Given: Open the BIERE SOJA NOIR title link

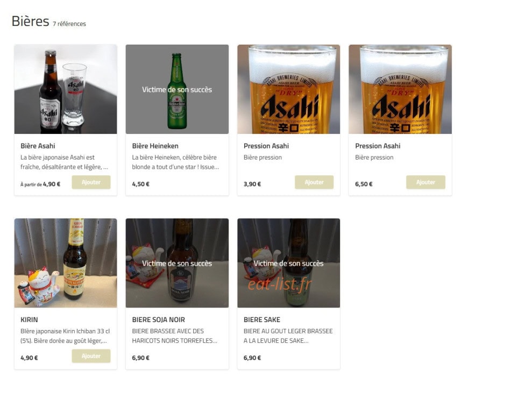Looking at the screenshot, I should pyautogui.click(x=159, y=320).
